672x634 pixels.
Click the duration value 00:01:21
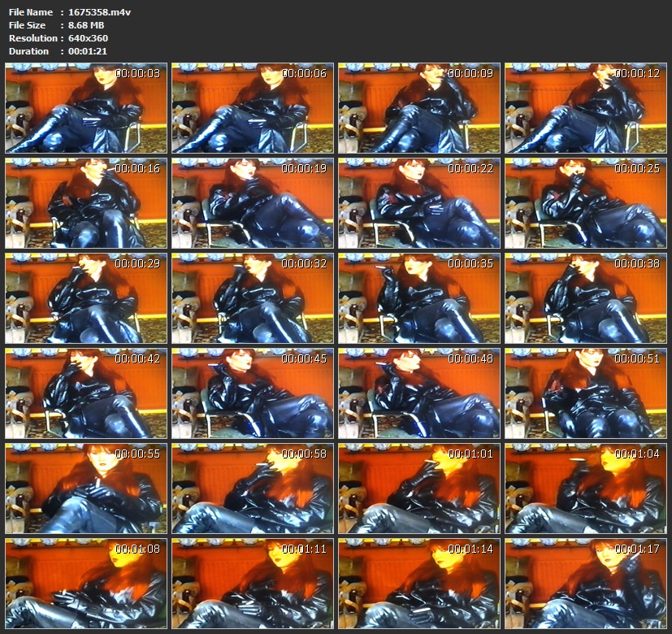[89, 51]
